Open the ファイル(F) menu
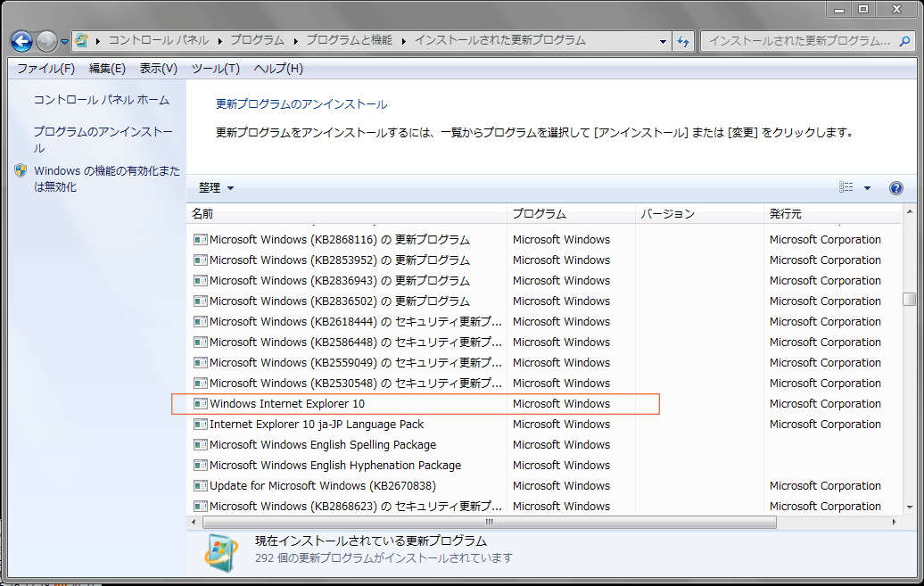This screenshot has height=586, width=924. click(46, 69)
